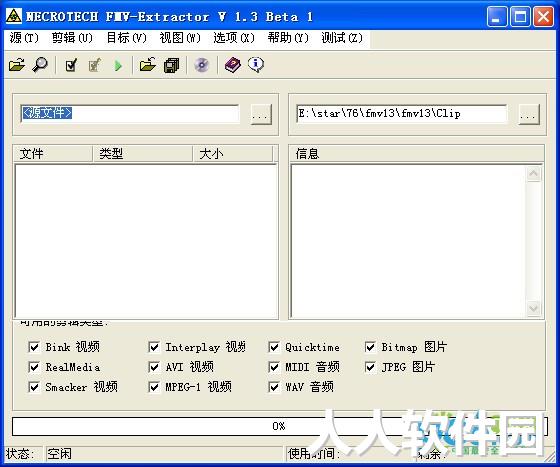Close the FMV-Extractor window
The image size is (560, 467).
543,16
